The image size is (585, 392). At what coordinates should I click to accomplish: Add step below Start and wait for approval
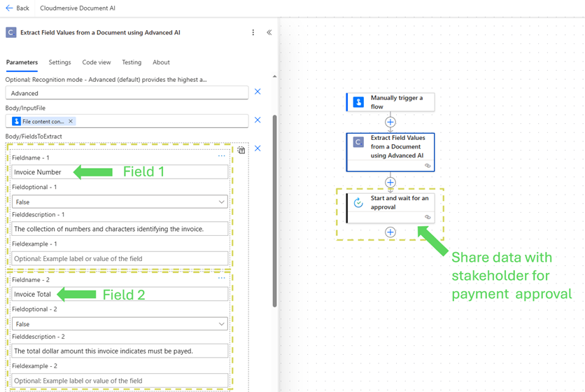(x=390, y=232)
